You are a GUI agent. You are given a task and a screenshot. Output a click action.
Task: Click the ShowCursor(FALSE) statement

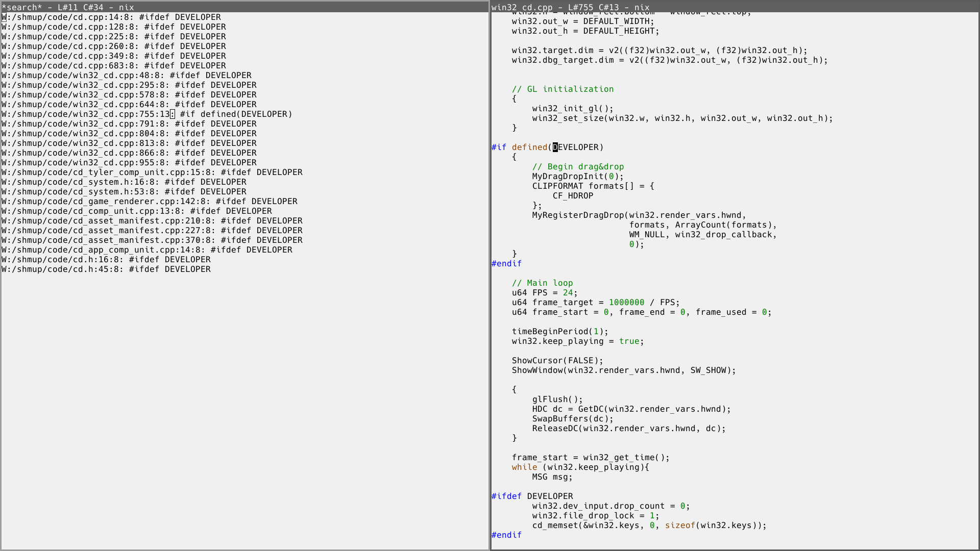coord(557,361)
